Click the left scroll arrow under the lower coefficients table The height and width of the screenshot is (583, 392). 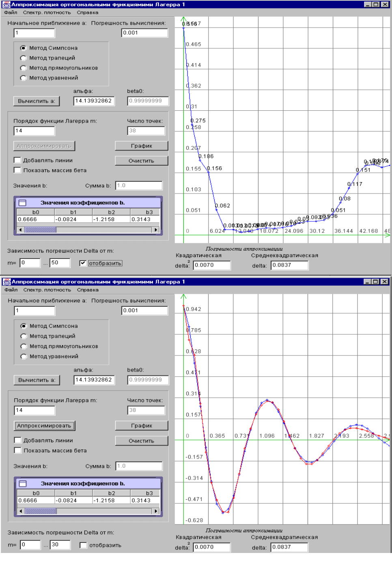21,511
